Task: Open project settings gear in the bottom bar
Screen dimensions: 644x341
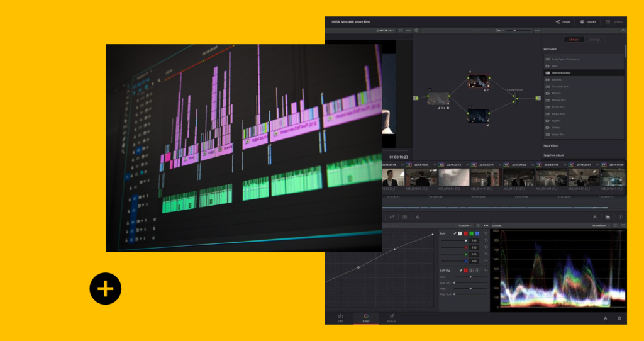Action: [x=619, y=318]
